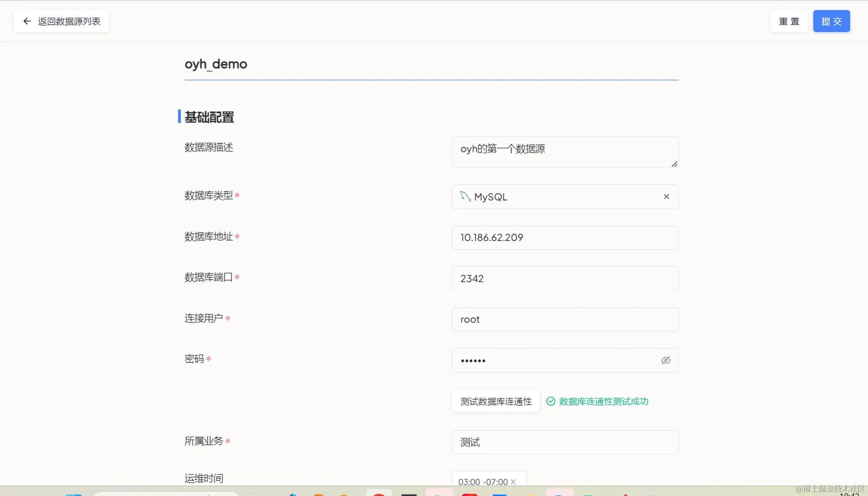The height and width of the screenshot is (496, 868).
Task: Toggle password visibility eye icon
Action: point(665,360)
